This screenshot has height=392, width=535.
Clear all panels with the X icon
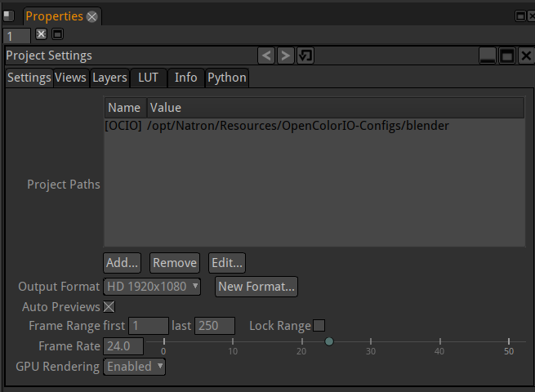[x=42, y=34]
